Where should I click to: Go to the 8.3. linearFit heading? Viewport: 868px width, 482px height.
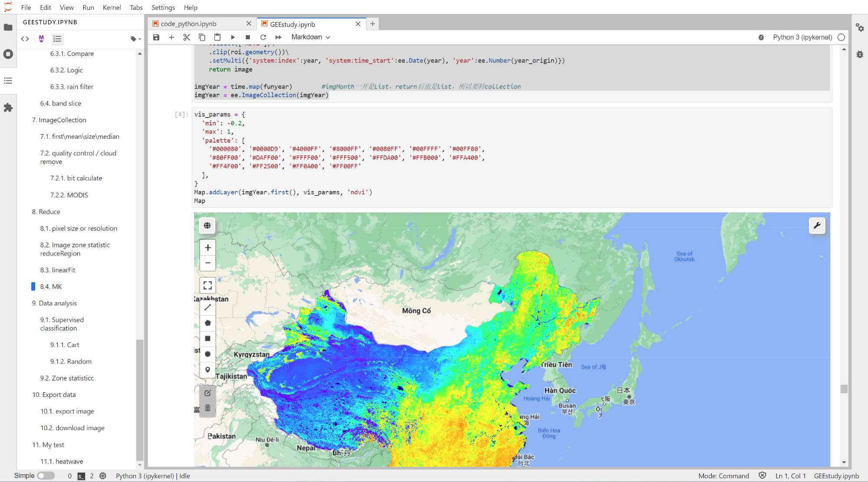(x=57, y=270)
